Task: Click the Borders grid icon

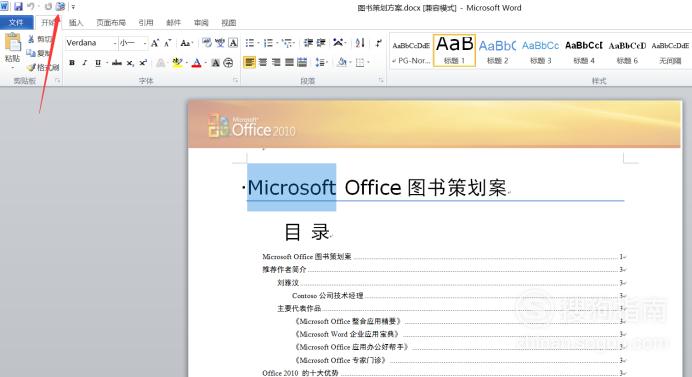Action: pyautogui.click(x=360, y=63)
